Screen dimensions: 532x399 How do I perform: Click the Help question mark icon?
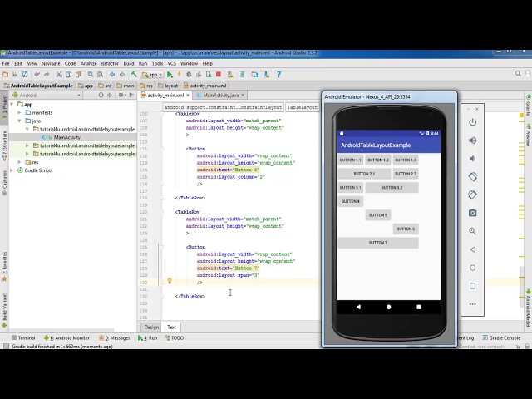click(279, 74)
